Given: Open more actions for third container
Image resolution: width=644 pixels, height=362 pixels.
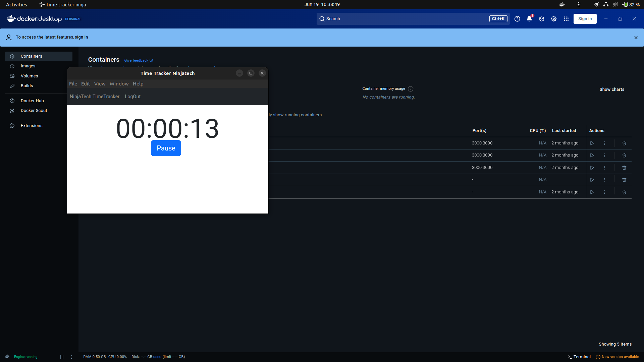Looking at the screenshot, I should coord(604,168).
